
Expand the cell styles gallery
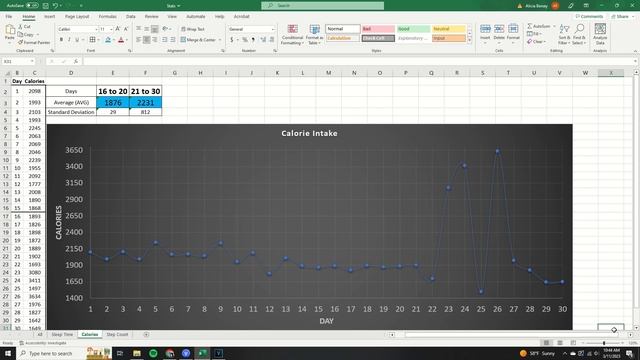tap(469, 40)
